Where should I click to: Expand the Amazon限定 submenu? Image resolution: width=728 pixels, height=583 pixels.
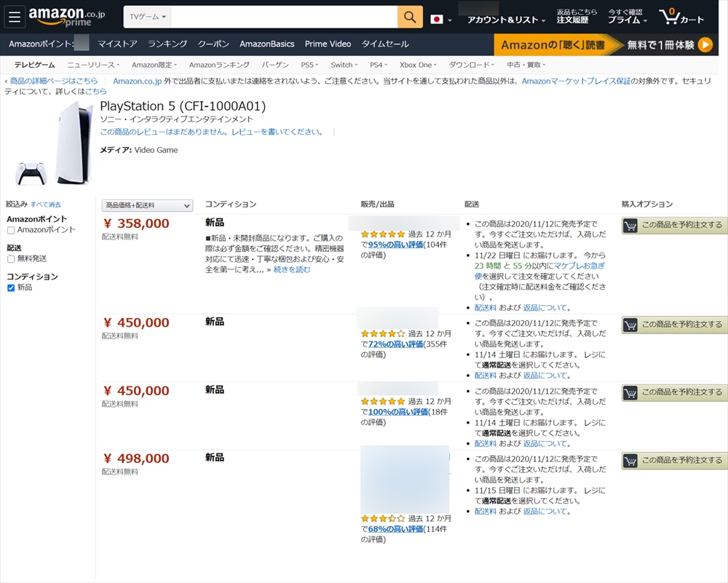pyautogui.click(x=154, y=65)
